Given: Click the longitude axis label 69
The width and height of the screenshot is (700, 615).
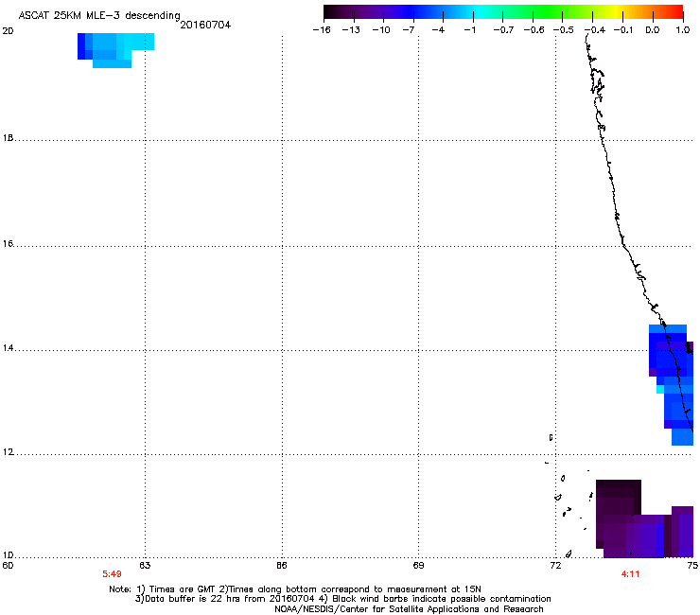Looking at the screenshot, I should (418, 566).
